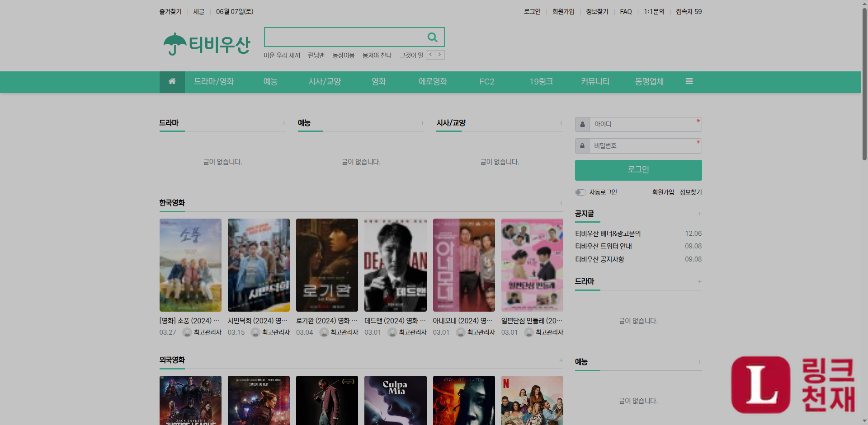This screenshot has width=868, height=425.
Task: Open the 아네모네 movie poster
Action: pyautogui.click(x=464, y=265)
